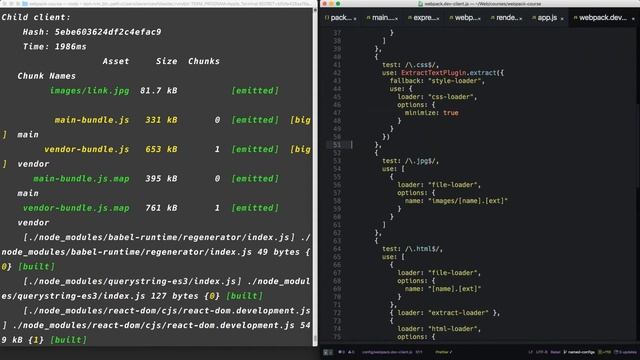Click minimize: true in the code
This screenshot has height=360, width=640.
tap(431, 113)
